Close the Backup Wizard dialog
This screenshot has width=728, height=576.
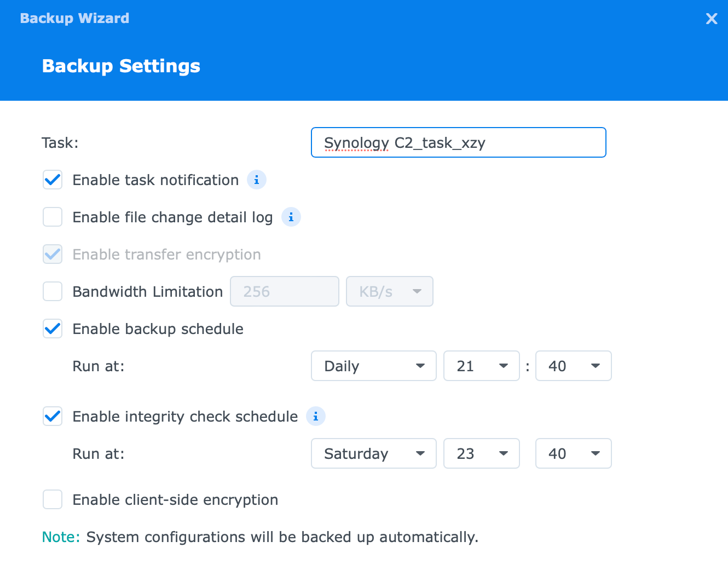click(x=712, y=19)
